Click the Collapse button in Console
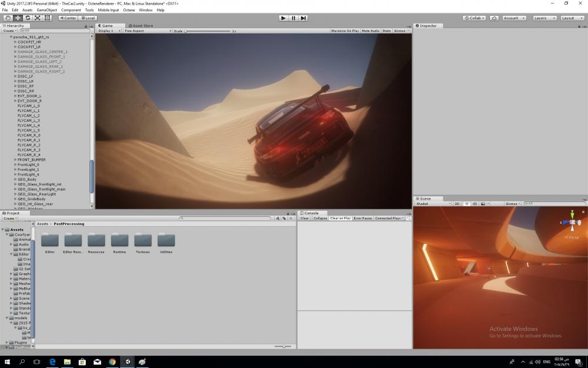588x368 pixels. [x=320, y=218]
